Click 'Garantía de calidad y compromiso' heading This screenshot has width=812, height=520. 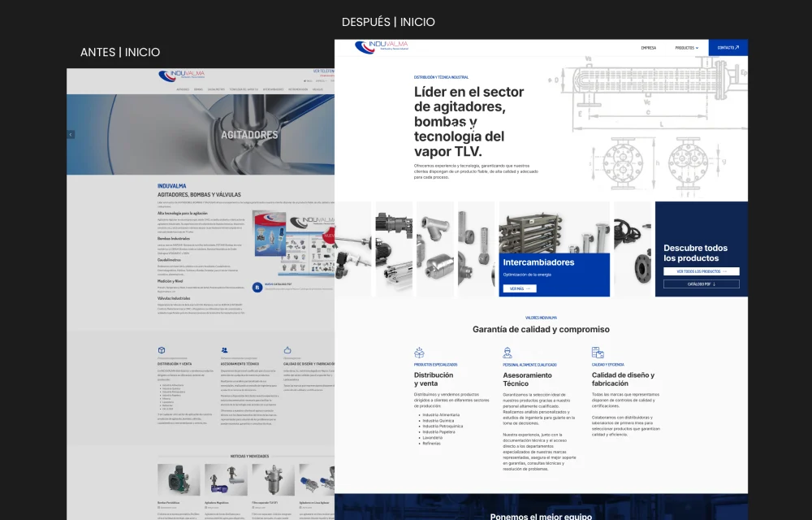pos(541,329)
